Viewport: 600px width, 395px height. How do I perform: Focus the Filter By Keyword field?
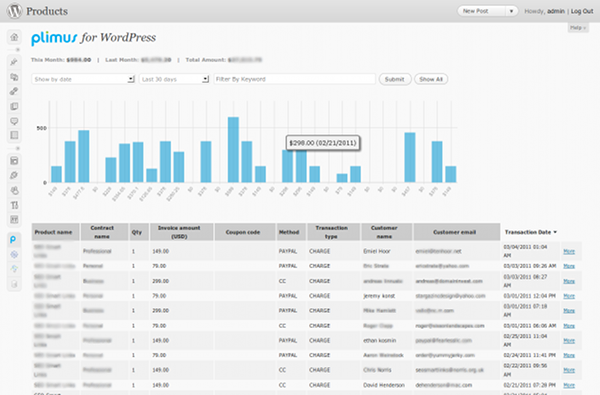tap(295, 79)
